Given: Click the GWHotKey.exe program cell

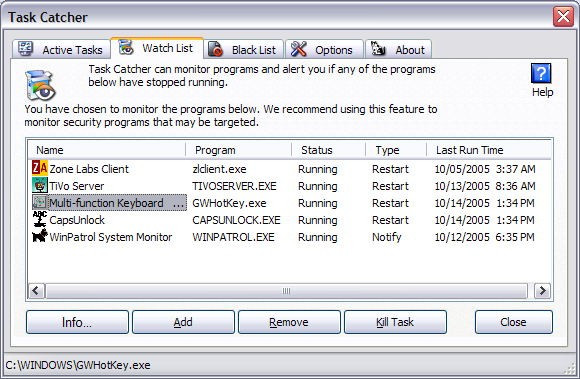Looking at the screenshot, I should tap(229, 203).
